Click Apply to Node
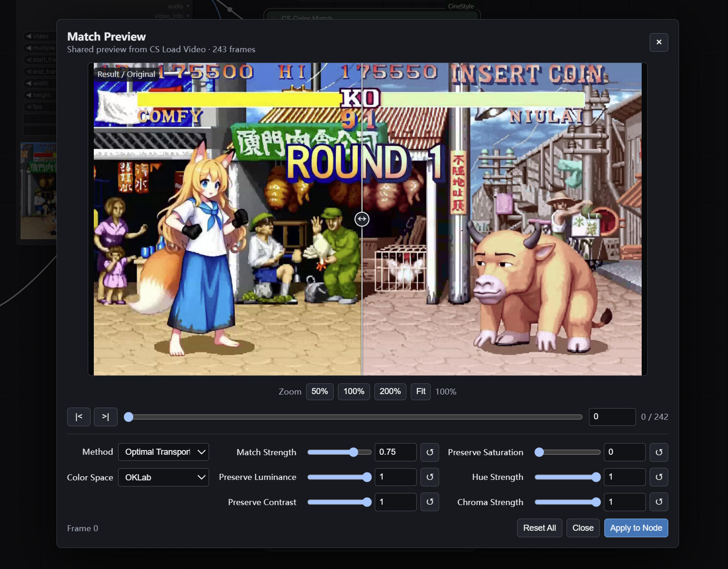728x569 pixels. [636, 528]
